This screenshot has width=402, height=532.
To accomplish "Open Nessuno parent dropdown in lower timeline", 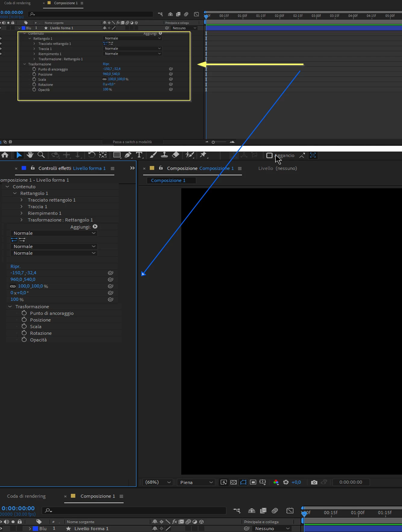I will point(272,528).
